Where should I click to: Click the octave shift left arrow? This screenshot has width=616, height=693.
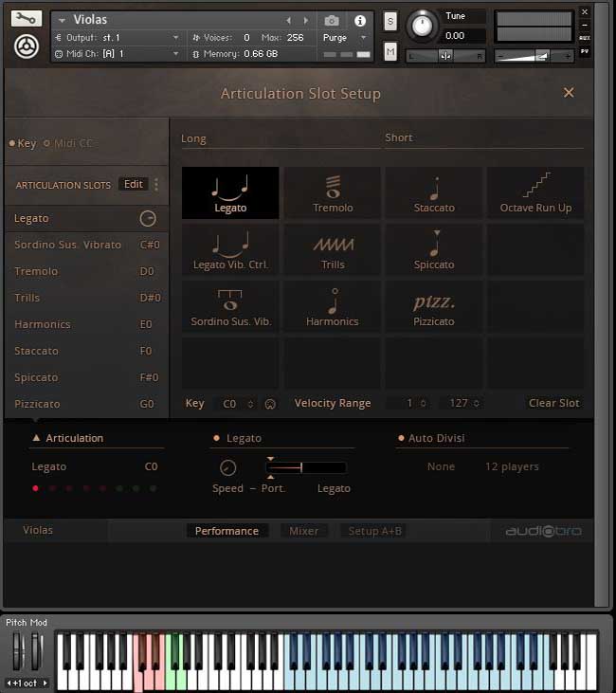(9, 683)
